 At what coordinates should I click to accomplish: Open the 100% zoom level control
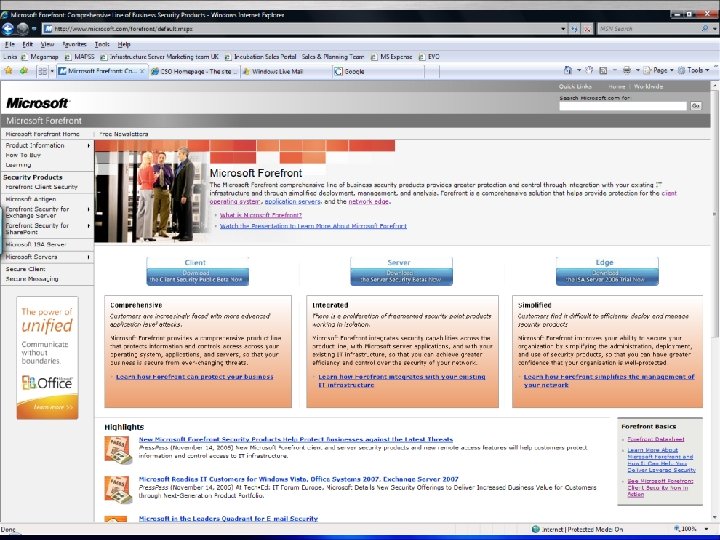click(x=690, y=529)
